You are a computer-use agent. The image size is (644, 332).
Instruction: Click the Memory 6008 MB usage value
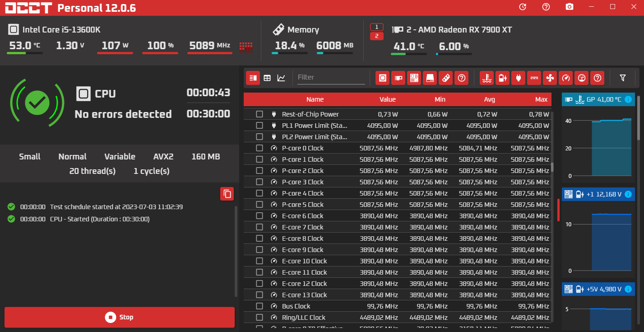click(335, 46)
